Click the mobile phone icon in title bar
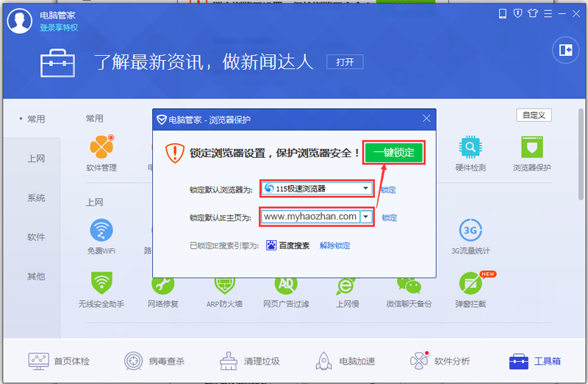Image resolution: width=588 pixels, height=384 pixels. (x=503, y=14)
